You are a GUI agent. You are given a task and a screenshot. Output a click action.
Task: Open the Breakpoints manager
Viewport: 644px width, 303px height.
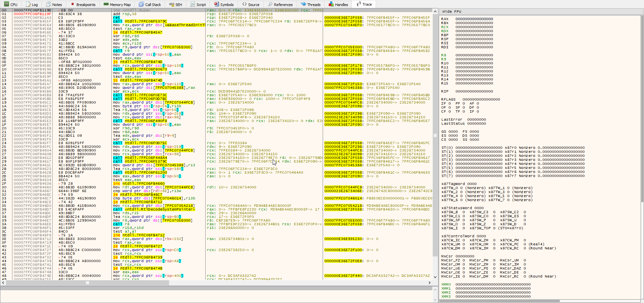tap(83, 4)
